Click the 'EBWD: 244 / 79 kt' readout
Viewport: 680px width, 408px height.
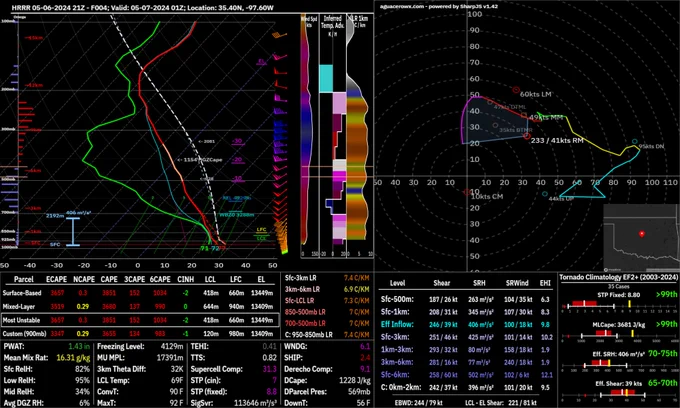pyautogui.click(x=415, y=403)
